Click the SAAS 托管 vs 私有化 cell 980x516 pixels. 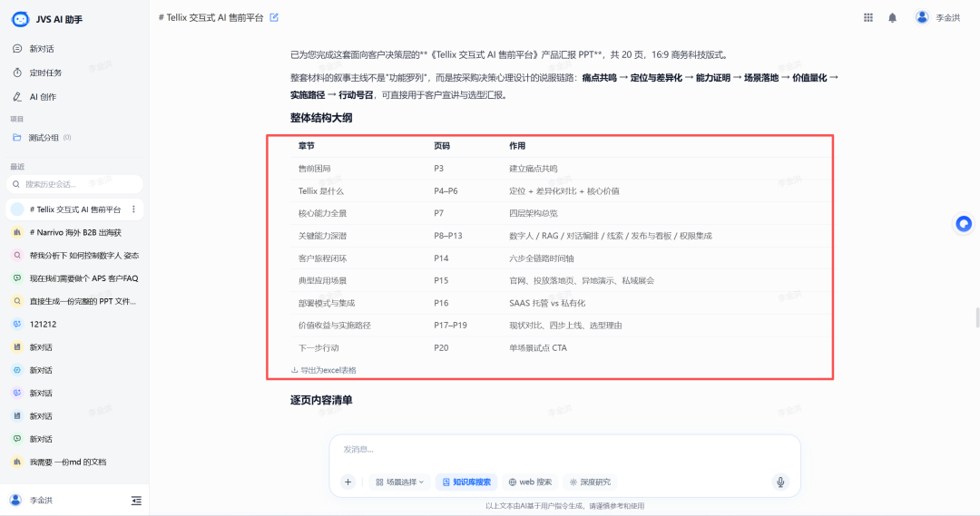pos(547,303)
